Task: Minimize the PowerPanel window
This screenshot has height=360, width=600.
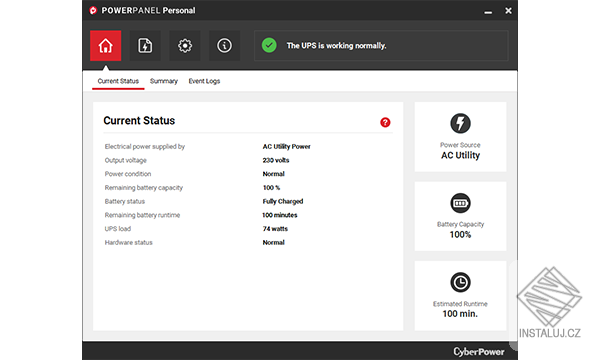Action: tap(488, 11)
